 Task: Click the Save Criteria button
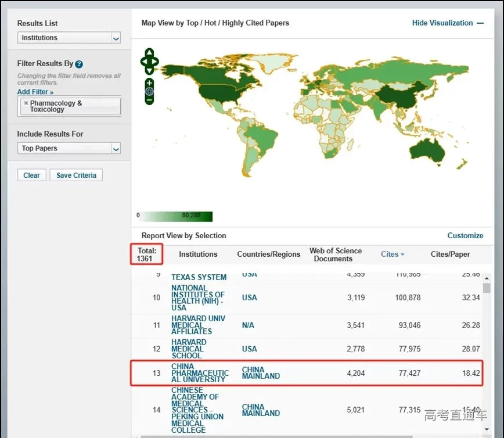[76, 175]
